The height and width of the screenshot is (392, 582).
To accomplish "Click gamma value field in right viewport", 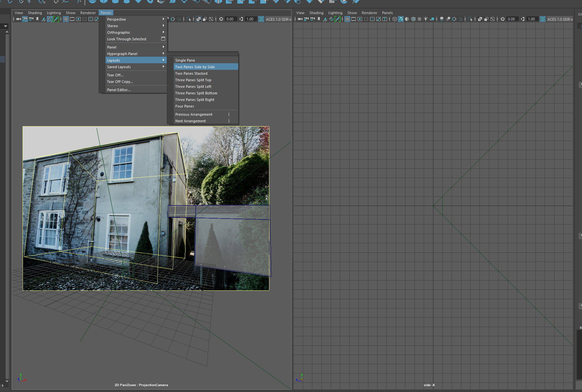I will tap(533, 19).
